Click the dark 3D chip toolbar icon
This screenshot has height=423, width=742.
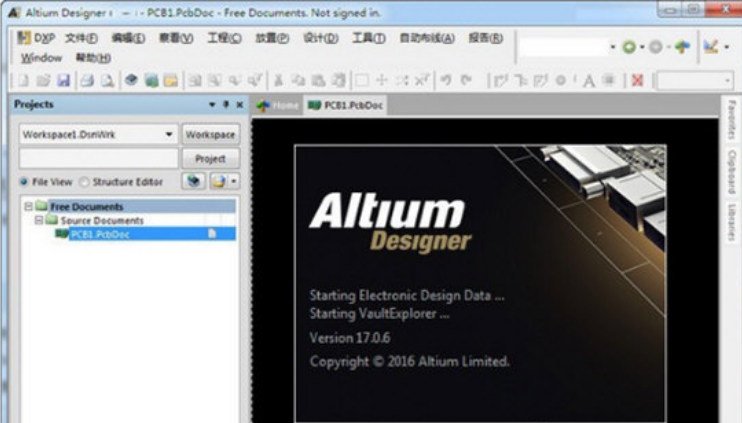click(x=131, y=80)
